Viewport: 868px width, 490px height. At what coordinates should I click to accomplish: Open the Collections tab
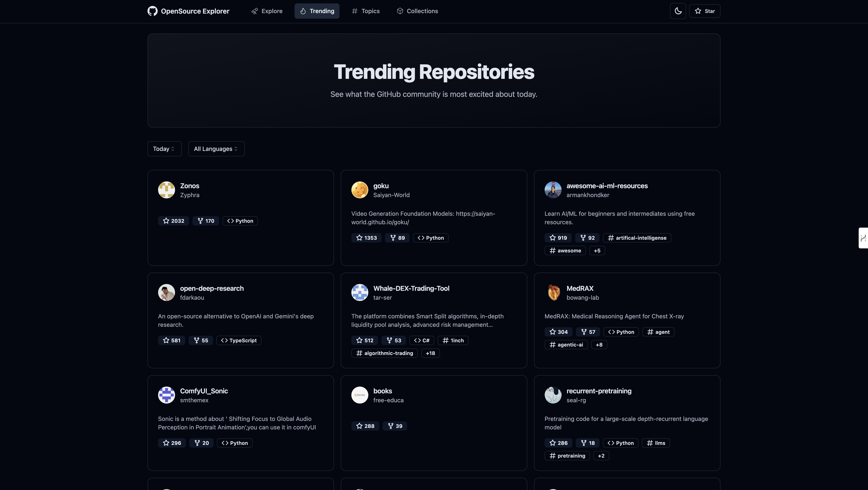(x=417, y=11)
